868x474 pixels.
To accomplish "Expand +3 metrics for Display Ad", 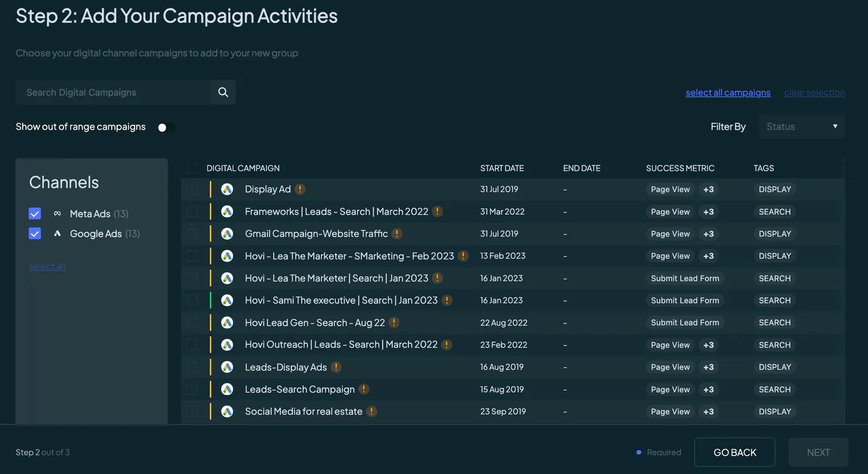I will [x=709, y=189].
